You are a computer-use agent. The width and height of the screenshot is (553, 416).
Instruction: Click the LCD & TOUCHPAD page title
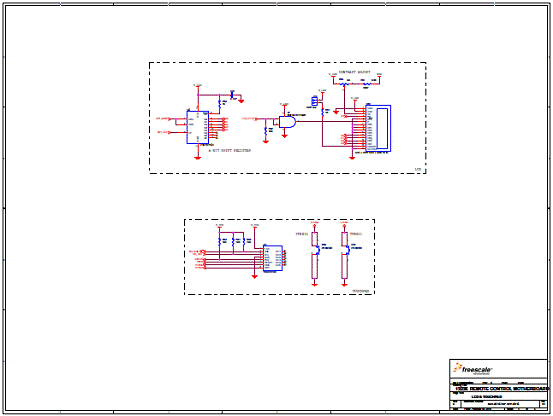tap(487, 397)
